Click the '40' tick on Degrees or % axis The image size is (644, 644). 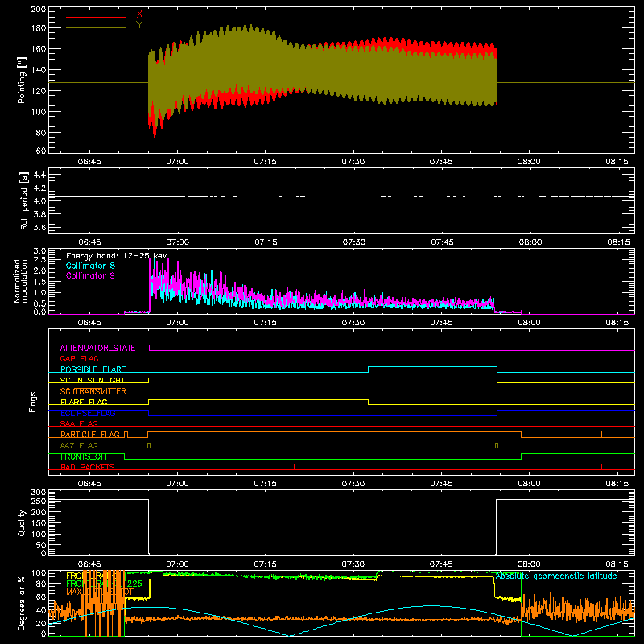(x=41, y=610)
